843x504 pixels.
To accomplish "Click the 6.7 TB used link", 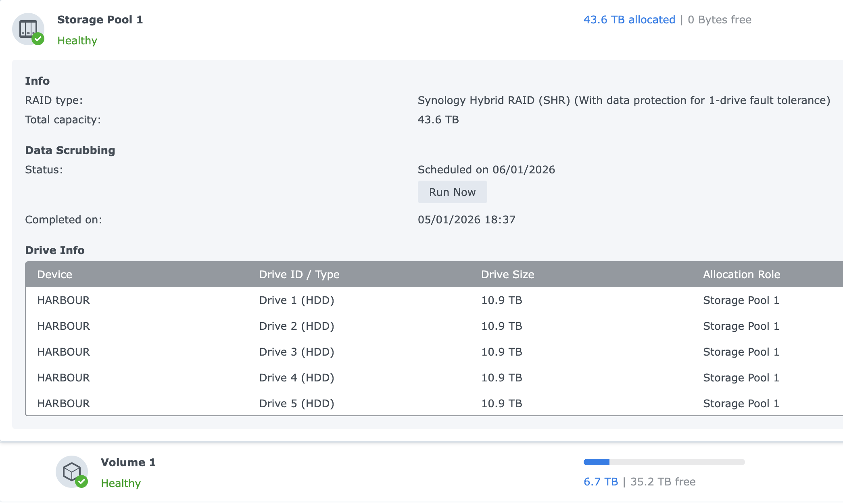I will coord(601,482).
